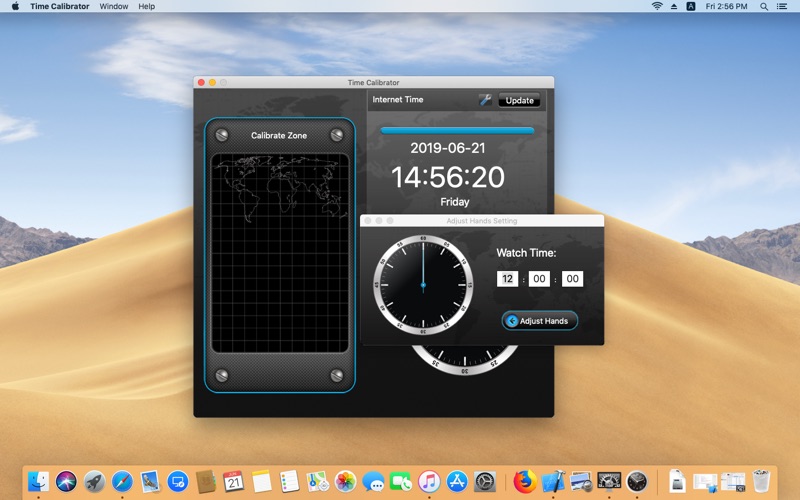Click the Friday weekday label

tap(455, 202)
